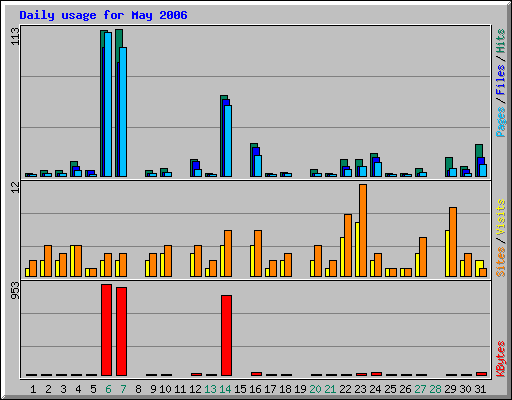Click the orange sites bar for day 22
Screen dimensions: 512x400
[348, 246]
